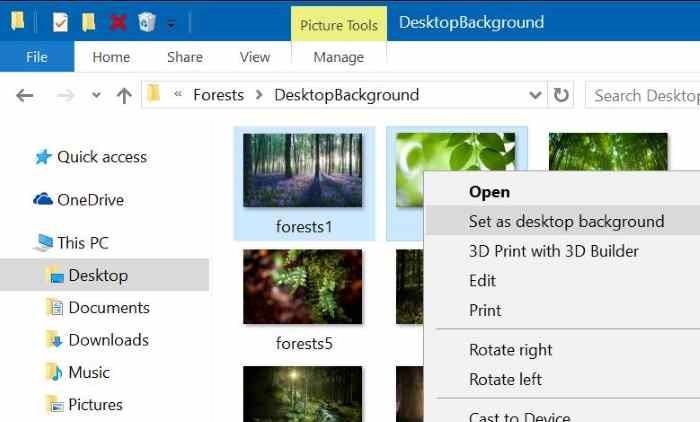Click DesktopBackground in the address breadcrumb
The width and height of the screenshot is (700, 422).
point(346,95)
